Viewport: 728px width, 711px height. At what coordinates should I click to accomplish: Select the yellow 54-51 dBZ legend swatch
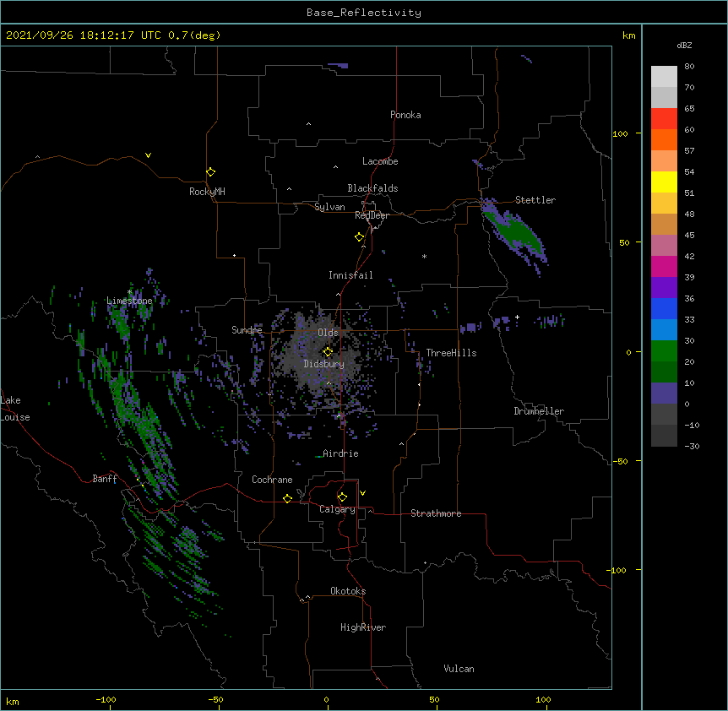tap(664, 182)
